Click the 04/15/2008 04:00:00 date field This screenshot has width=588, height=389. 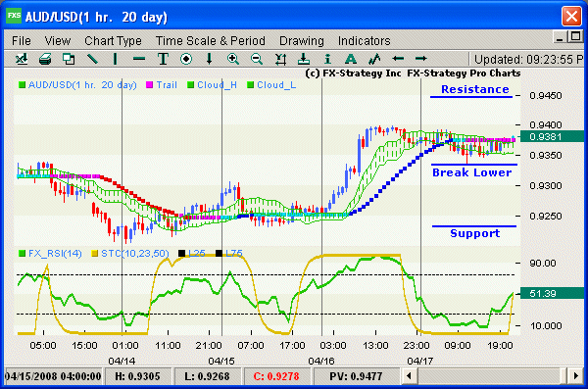click(53, 376)
